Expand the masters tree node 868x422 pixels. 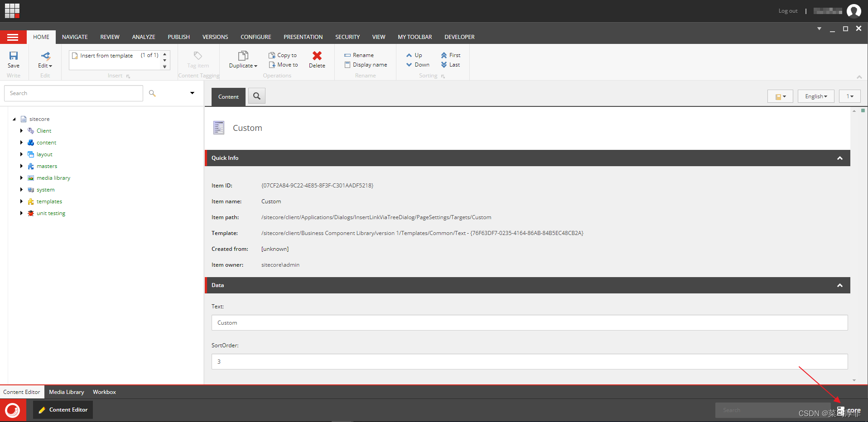(x=21, y=166)
